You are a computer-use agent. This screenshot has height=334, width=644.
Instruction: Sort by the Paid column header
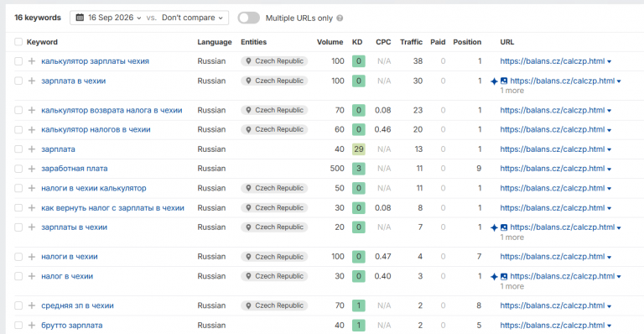[x=438, y=42]
